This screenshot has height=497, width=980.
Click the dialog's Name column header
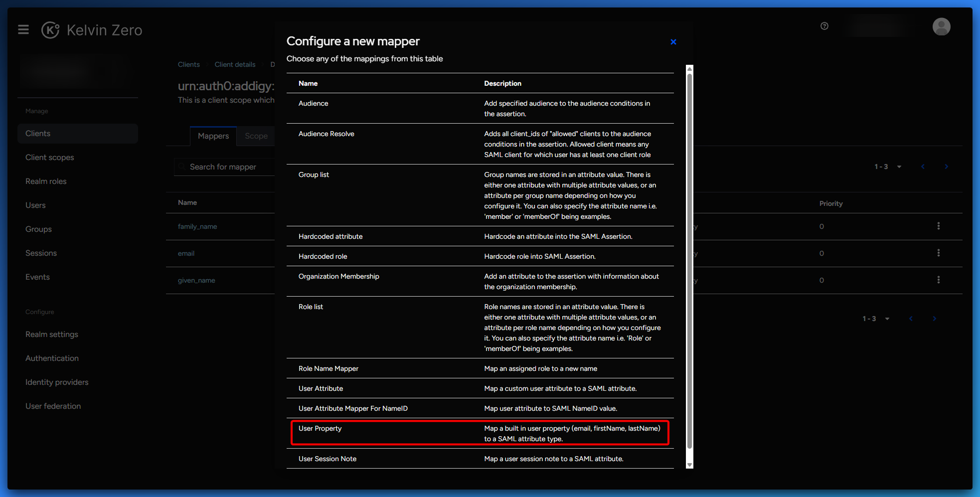pyautogui.click(x=308, y=83)
